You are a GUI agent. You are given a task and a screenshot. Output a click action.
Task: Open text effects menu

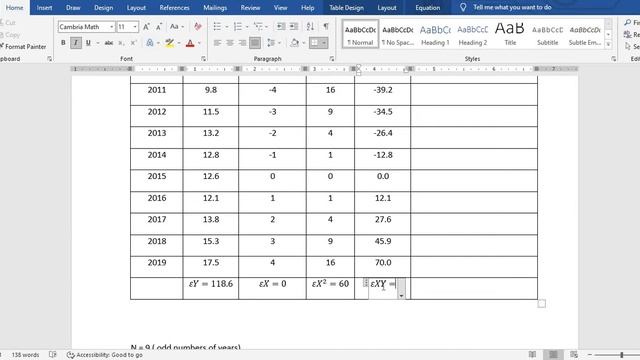(150, 43)
